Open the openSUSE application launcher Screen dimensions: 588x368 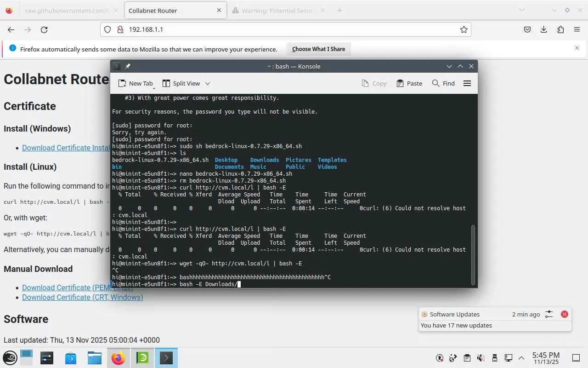(10, 358)
